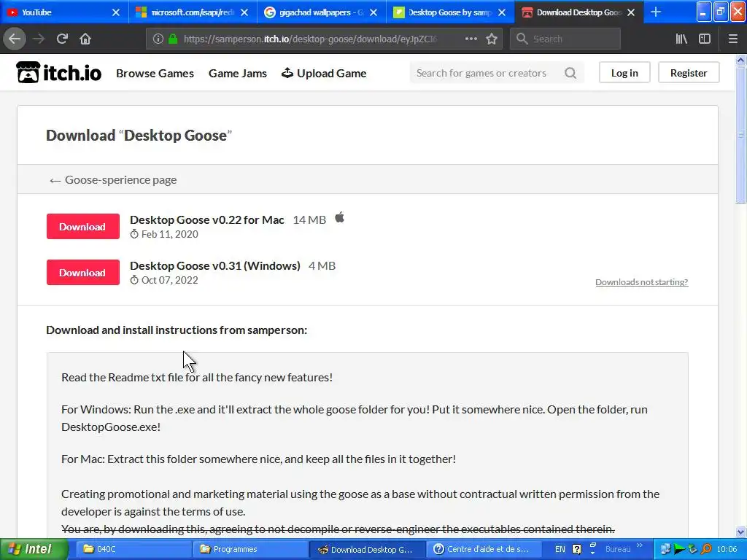Screen dimensions: 747x560
Task: Open the Programmes taskbar item
Action: click(250, 549)
